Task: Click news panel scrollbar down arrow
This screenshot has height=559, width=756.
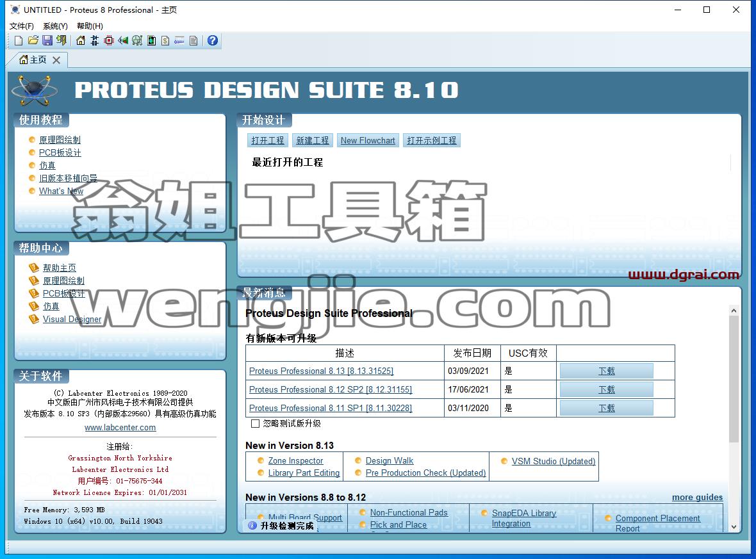Action: [734, 527]
